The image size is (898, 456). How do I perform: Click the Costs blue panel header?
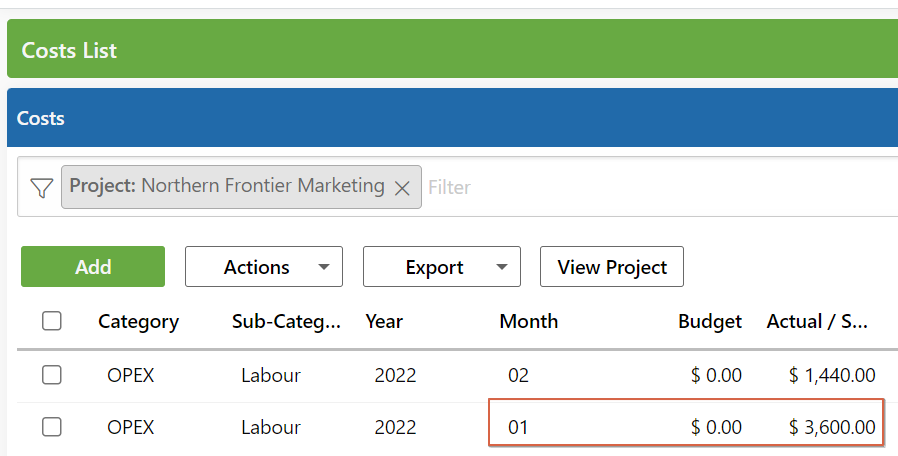452,117
